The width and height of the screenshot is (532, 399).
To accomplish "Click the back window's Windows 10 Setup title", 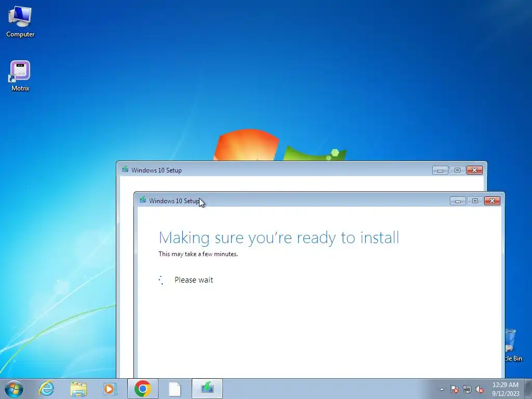I will 156,170.
